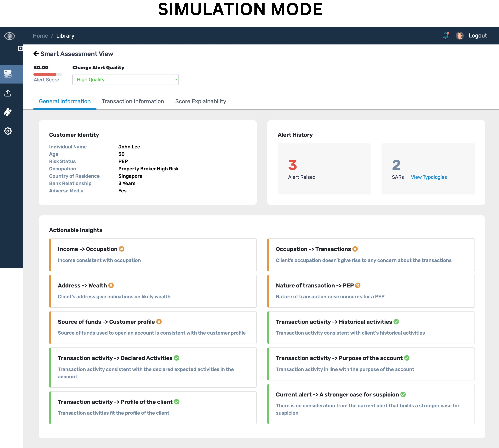Click the back arrow beside Smart Assessment View
Screen dimensions: 499x448
pyautogui.click(x=36, y=54)
